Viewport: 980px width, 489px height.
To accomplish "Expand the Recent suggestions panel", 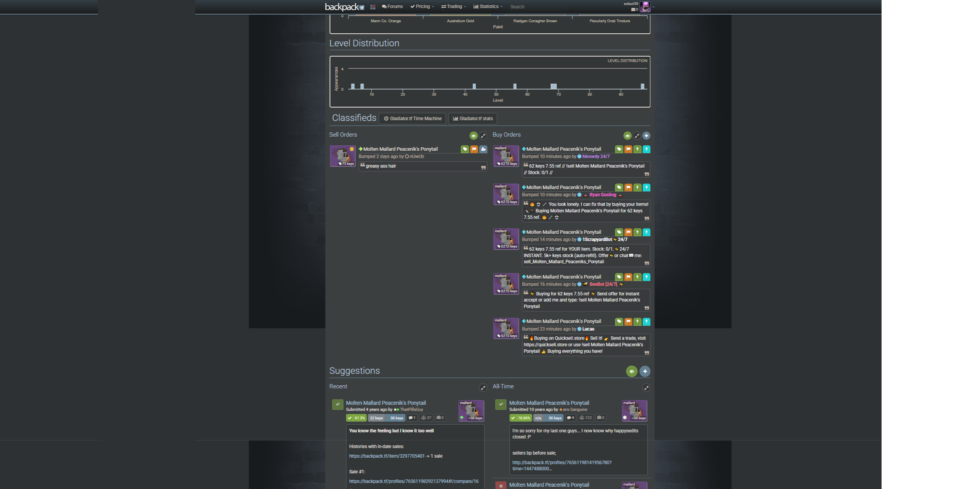I will (483, 388).
